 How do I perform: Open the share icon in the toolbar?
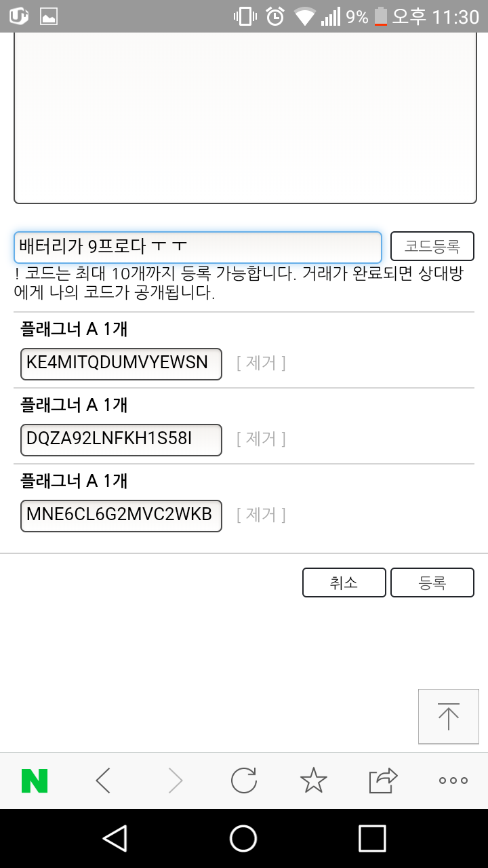click(383, 781)
